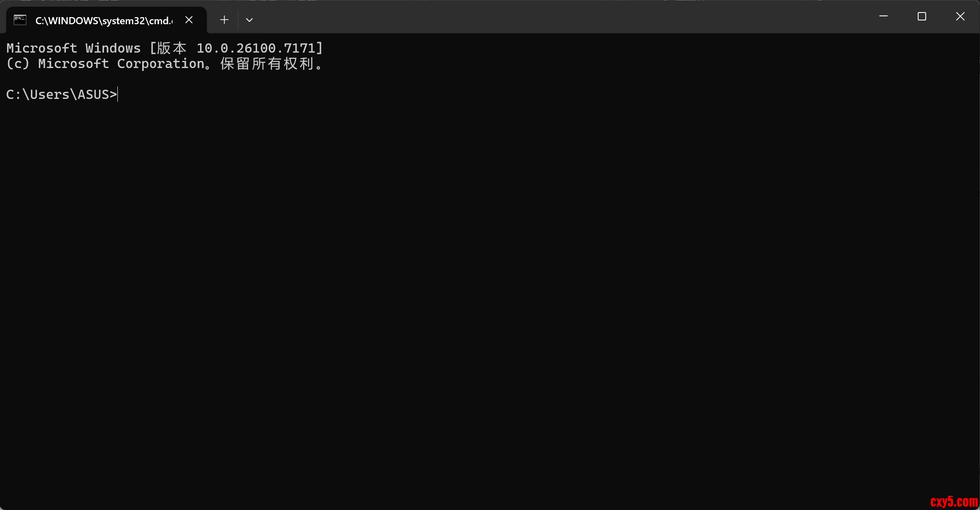This screenshot has width=980, height=510.
Task: Expand the new tab profile dropdown chevron
Action: (249, 20)
